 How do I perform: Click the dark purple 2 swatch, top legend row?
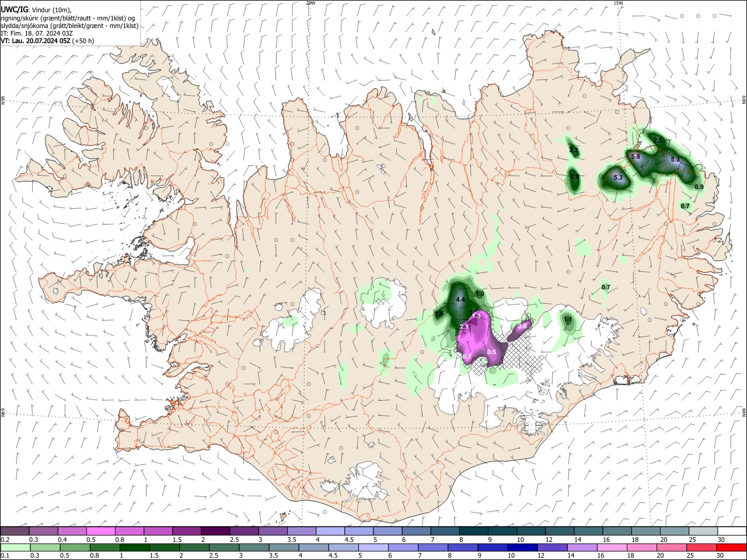coord(215,531)
